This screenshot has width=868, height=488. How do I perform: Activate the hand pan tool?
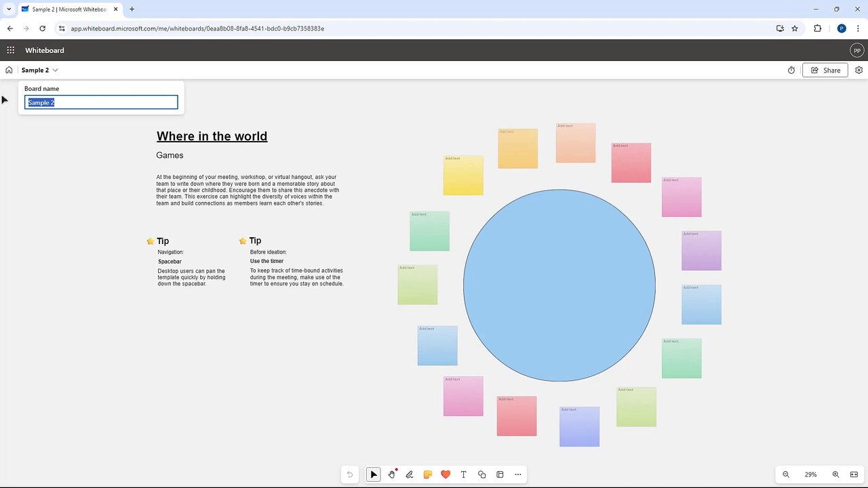point(392,474)
